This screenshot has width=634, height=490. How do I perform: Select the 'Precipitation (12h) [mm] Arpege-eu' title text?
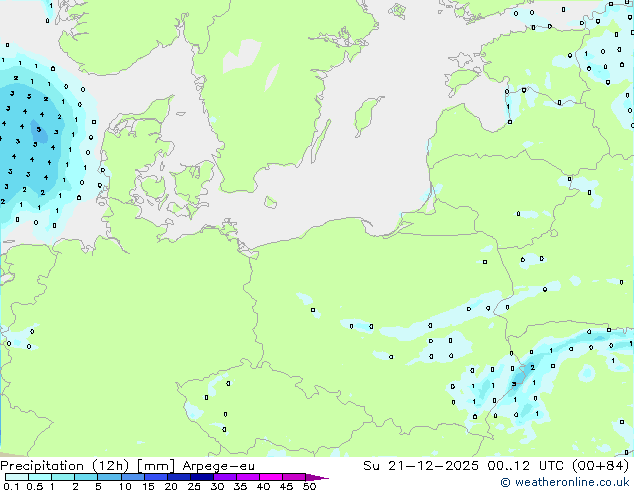(x=128, y=466)
